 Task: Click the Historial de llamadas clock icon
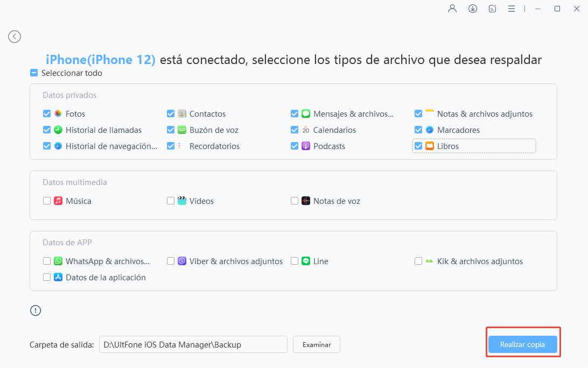pos(58,130)
